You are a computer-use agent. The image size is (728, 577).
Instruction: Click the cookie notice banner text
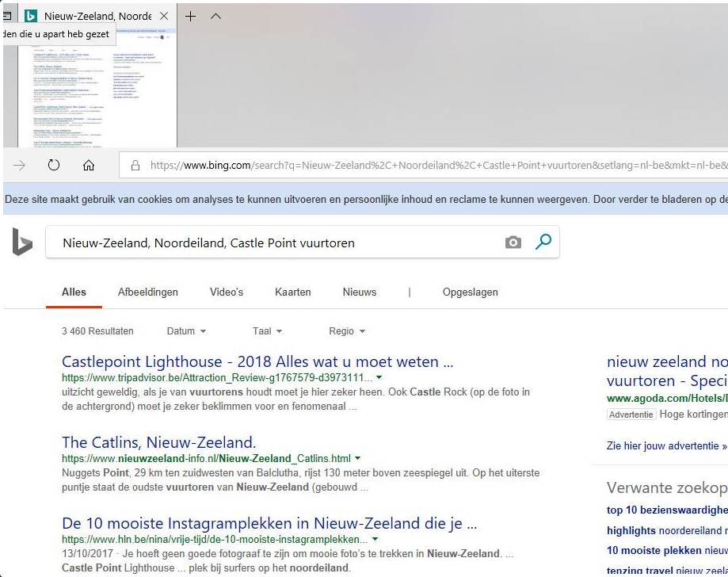point(365,199)
